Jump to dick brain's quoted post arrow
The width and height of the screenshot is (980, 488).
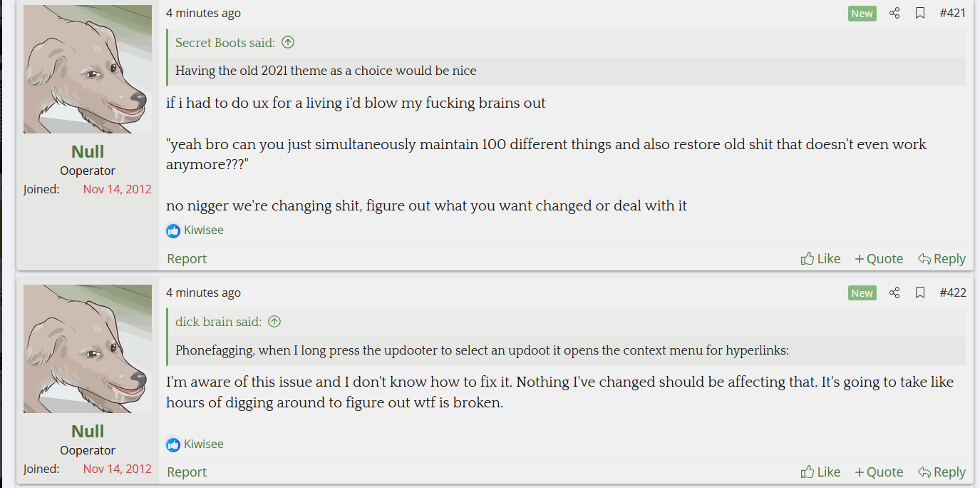pyautogui.click(x=274, y=322)
